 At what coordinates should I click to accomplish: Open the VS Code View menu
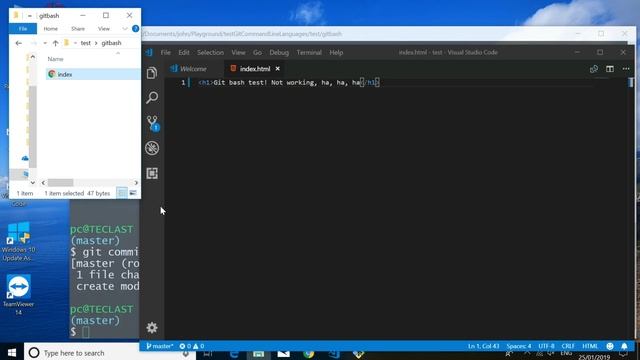pos(238,52)
